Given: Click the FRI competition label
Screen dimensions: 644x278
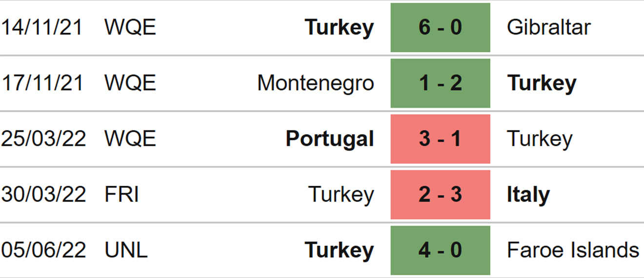Looking at the screenshot, I should [x=121, y=195].
